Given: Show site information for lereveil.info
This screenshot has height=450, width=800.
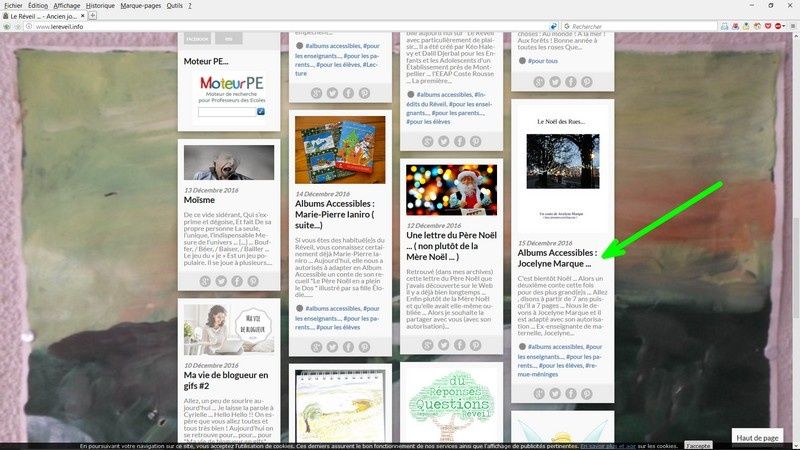Looking at the screenshot, I should click(29, 27).
